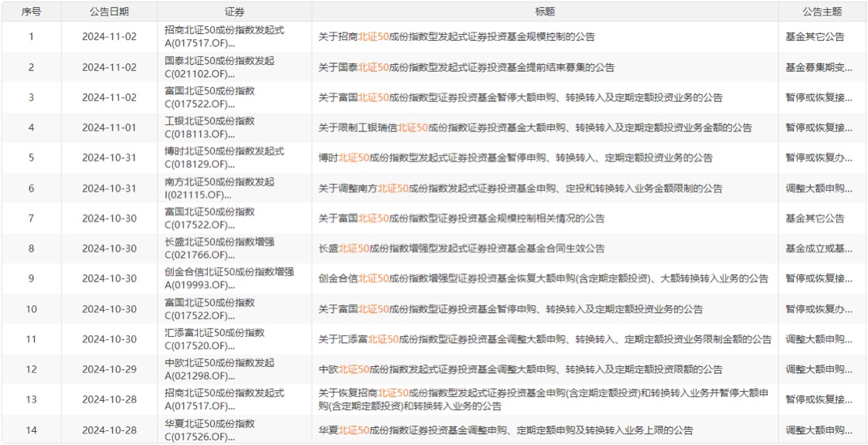The height and width of the screenshot is (445, 868).
Task: Open 博时北证50 暂停申购 announcement
Action: coord(516,158)
